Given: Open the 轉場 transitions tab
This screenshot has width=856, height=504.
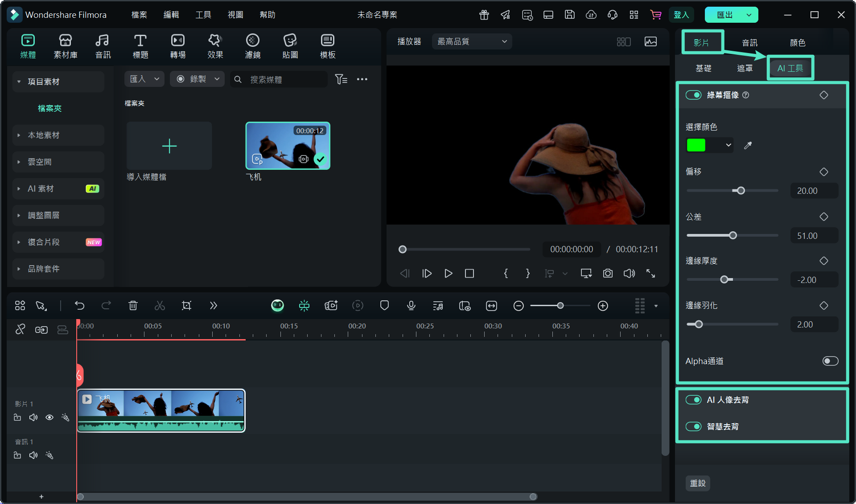Looking at the screenshot, I should point(178,47).
